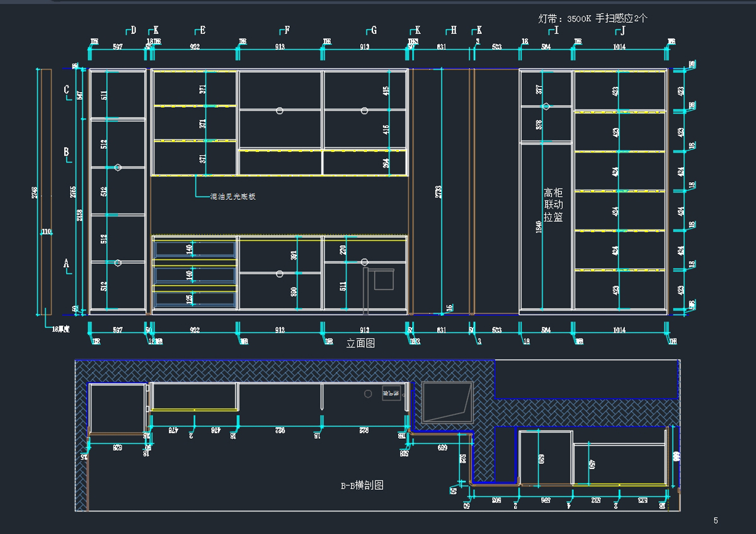Click the small circle in the section plan

pyautogui.click(x=368, y=393)
